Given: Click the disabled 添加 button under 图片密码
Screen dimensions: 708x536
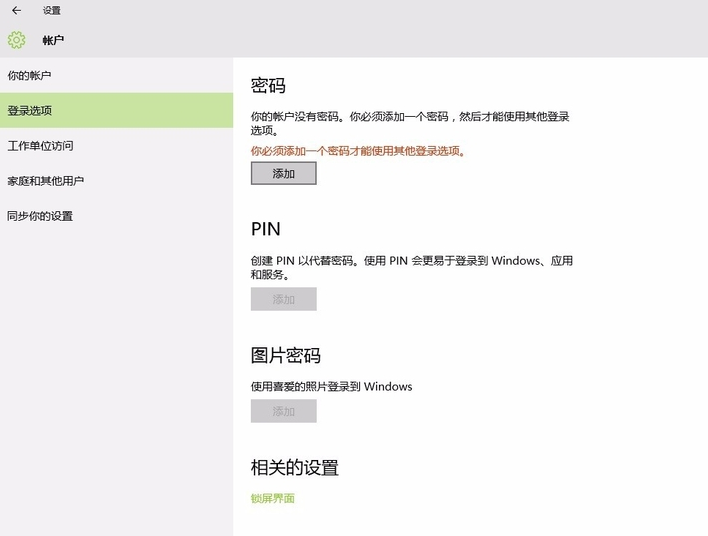Looking at the screenshot, I should [x=283, y=411].
